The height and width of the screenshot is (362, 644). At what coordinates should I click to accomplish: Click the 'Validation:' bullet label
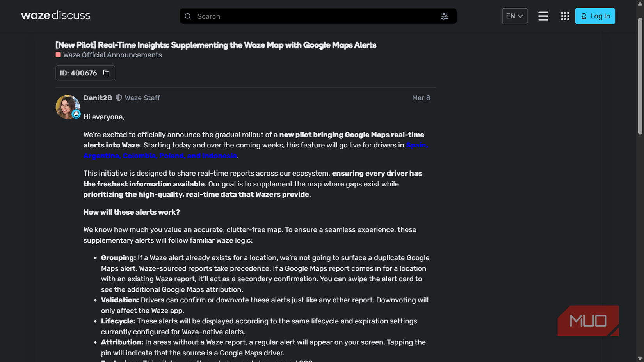pos(120,300)
